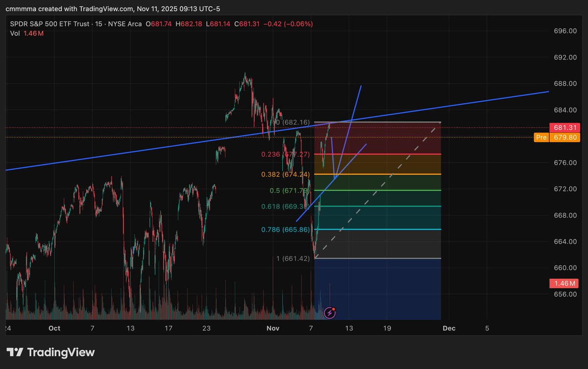Image resolution: width=588 pixels, height=369 pixels.
Task: Click the Oct label on the date axis
Action: [x=54, y=328]
